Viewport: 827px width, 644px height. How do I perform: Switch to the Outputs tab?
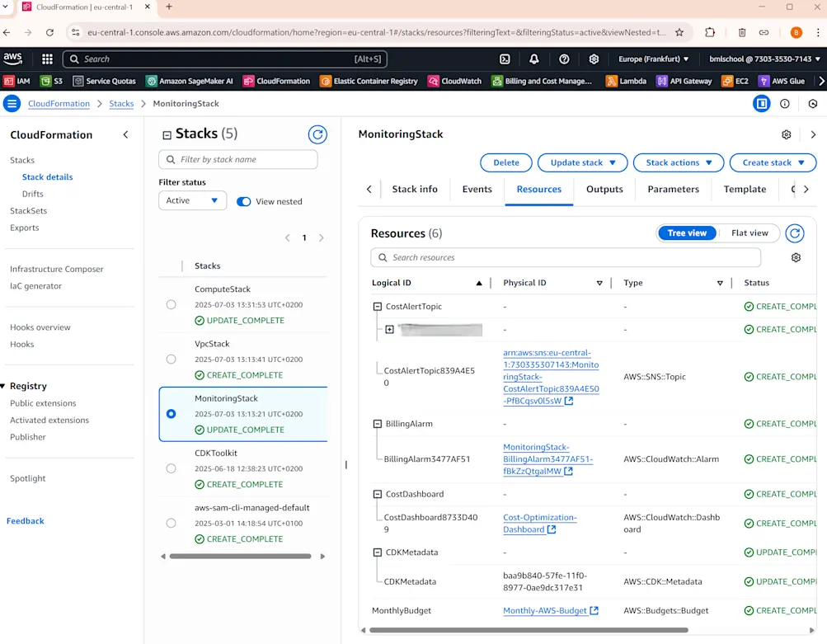(x=604, y=189)
